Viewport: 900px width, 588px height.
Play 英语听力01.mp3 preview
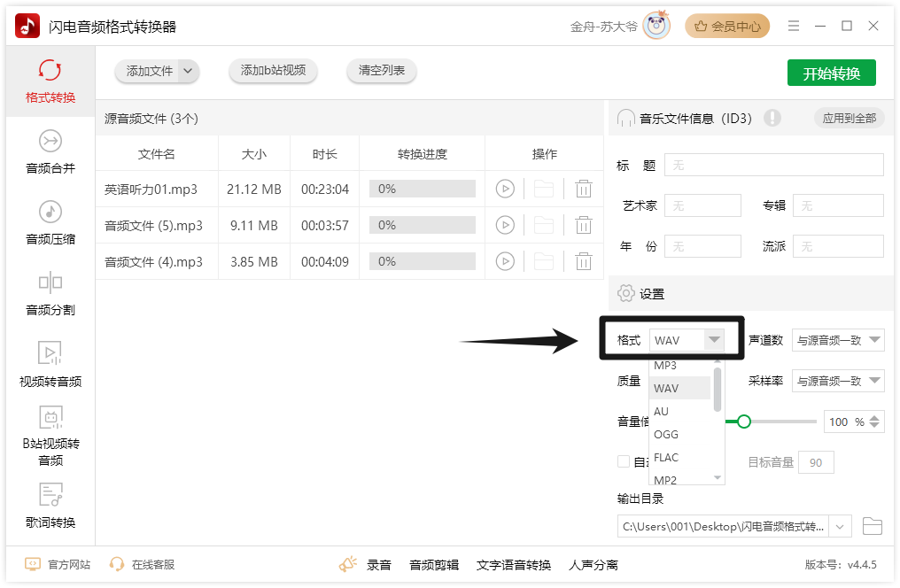pos(505,189)
